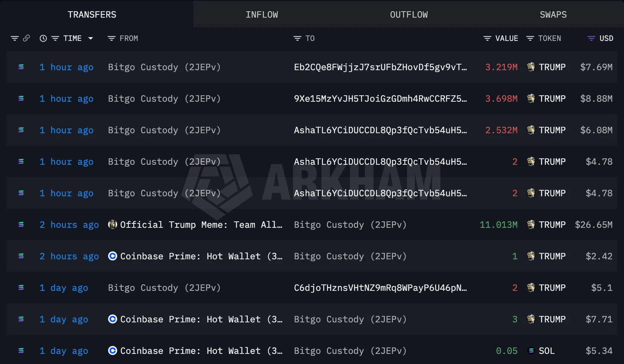Click the SOL token icon in the last row

tap(531, 350)
